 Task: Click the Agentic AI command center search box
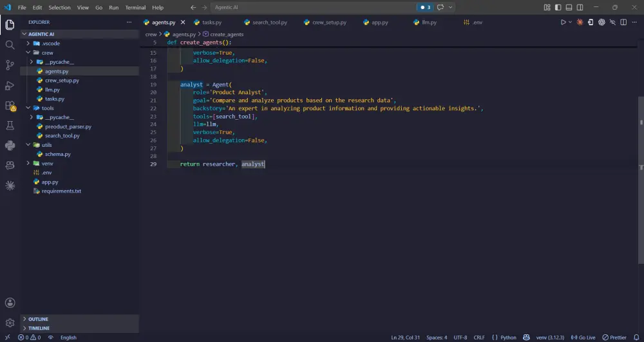[314, 7]
